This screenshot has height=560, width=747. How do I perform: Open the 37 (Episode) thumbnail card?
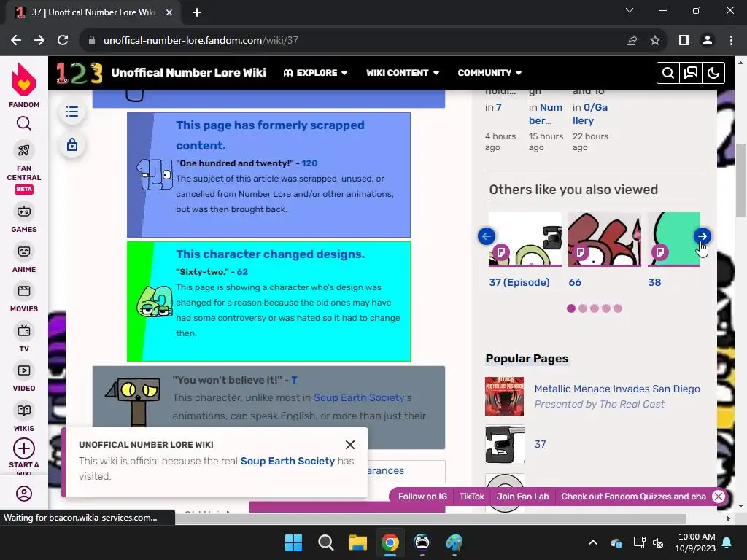point(525,239)
